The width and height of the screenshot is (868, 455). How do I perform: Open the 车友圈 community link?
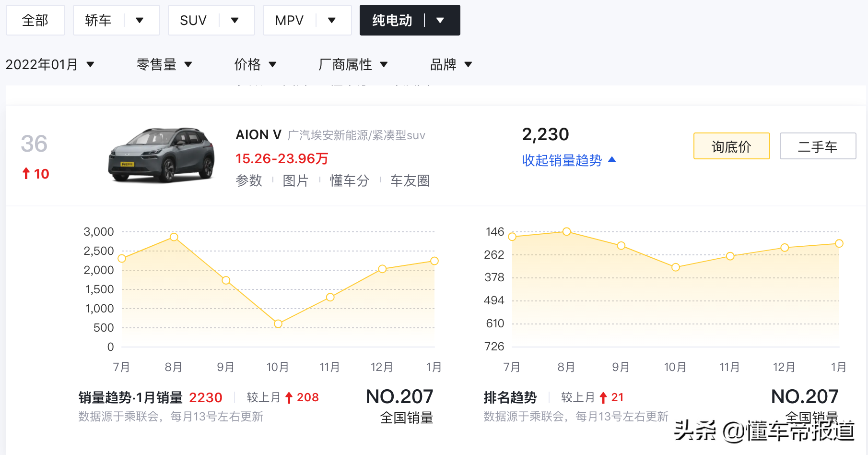410,180
